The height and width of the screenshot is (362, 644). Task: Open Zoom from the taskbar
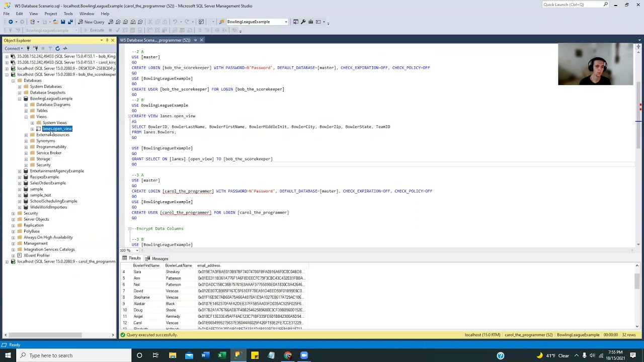[x=304, y=355]
